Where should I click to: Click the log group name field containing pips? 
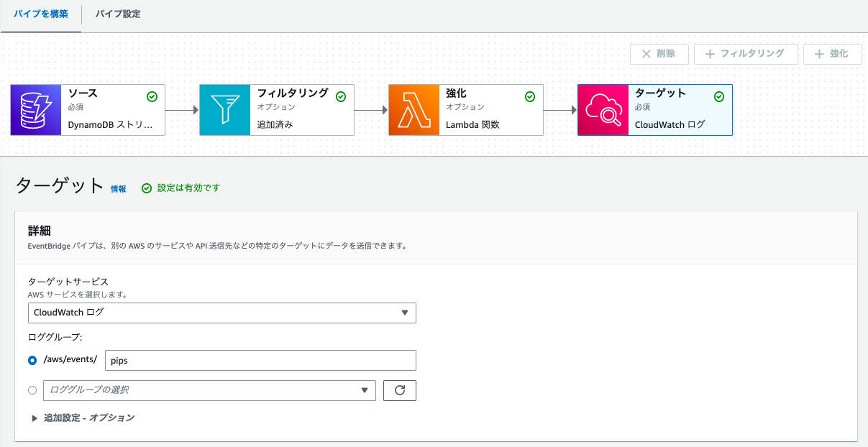click(x=260, y=360)
